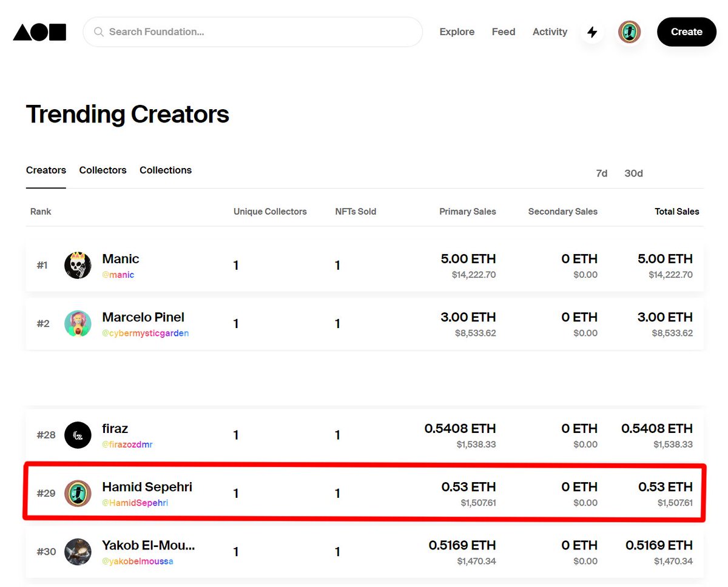Sort by Secondary Sales column
The width and height of the screenshot is (728, 587).
point(563,212)
